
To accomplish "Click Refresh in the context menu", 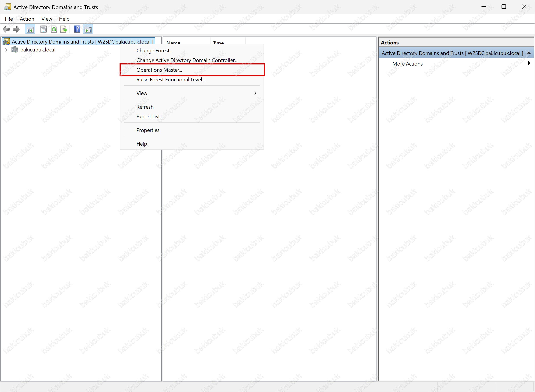I will [x=192, y=107].
